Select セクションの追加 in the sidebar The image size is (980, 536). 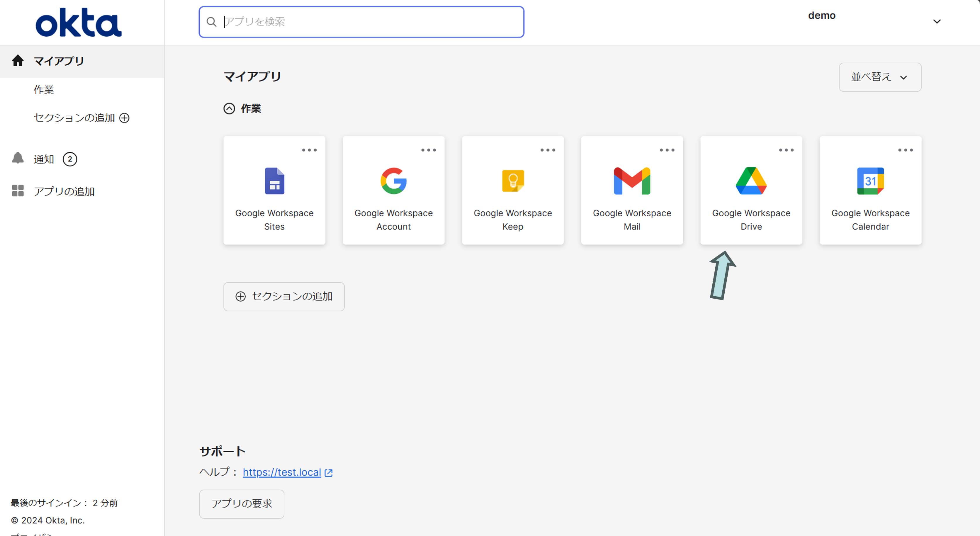click(x=74, y=118)
